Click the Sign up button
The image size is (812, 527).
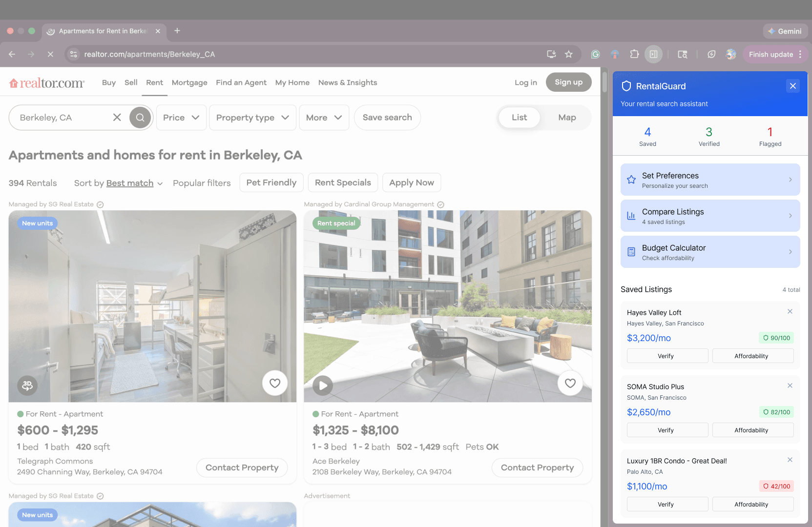point(569,82)
